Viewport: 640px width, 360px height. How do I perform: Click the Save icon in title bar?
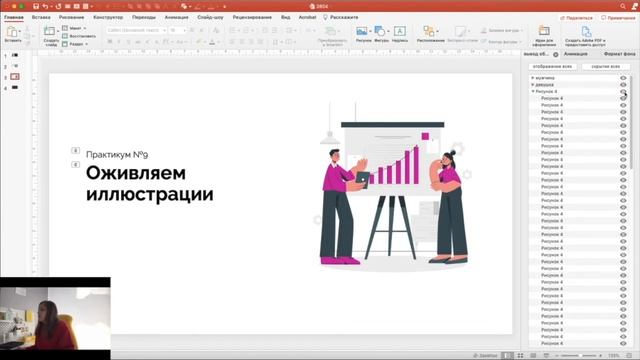pyautogui.click(x=36, y=7)
